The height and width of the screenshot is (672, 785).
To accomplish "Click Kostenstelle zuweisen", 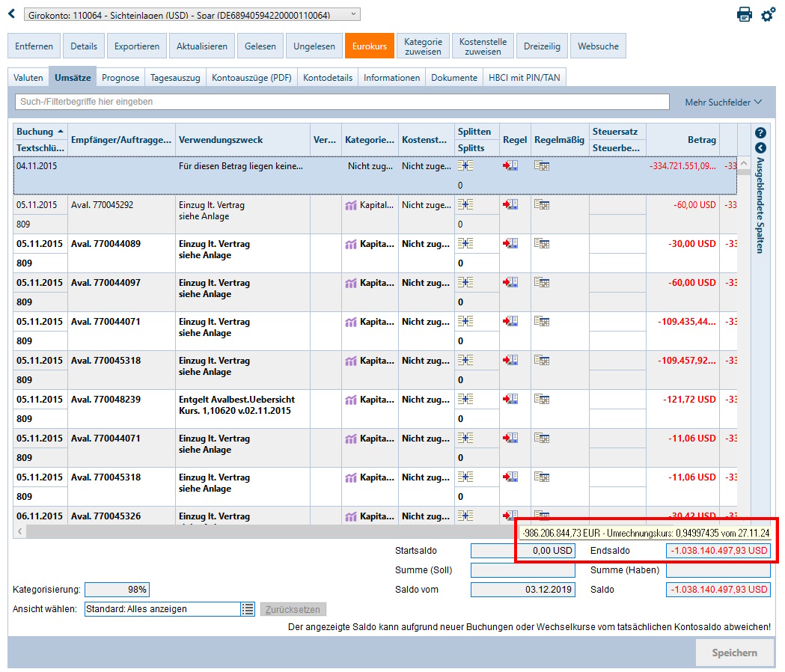I will [483, 46].
